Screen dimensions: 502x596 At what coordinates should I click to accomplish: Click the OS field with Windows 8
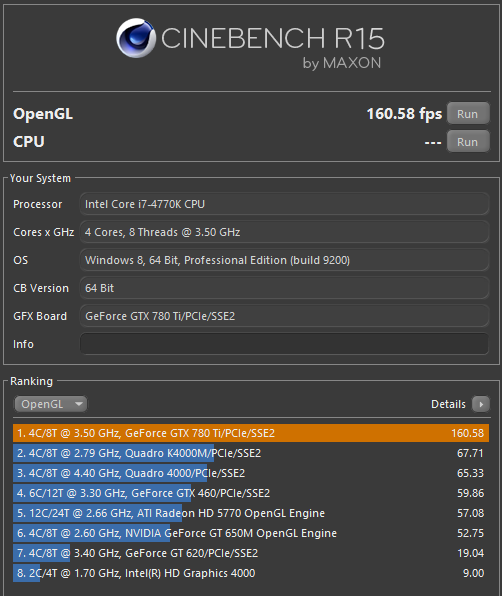(x=284, y=260)
